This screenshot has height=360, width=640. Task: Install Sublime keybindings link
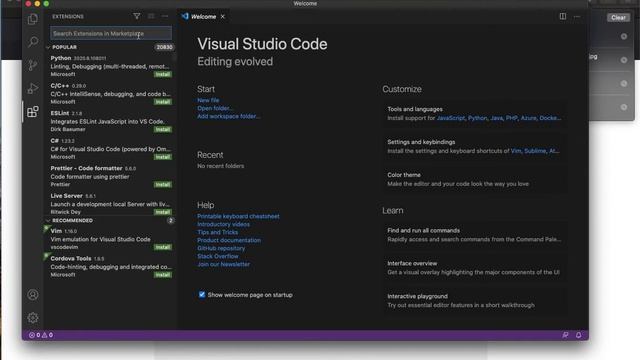[x=535, y=151]
